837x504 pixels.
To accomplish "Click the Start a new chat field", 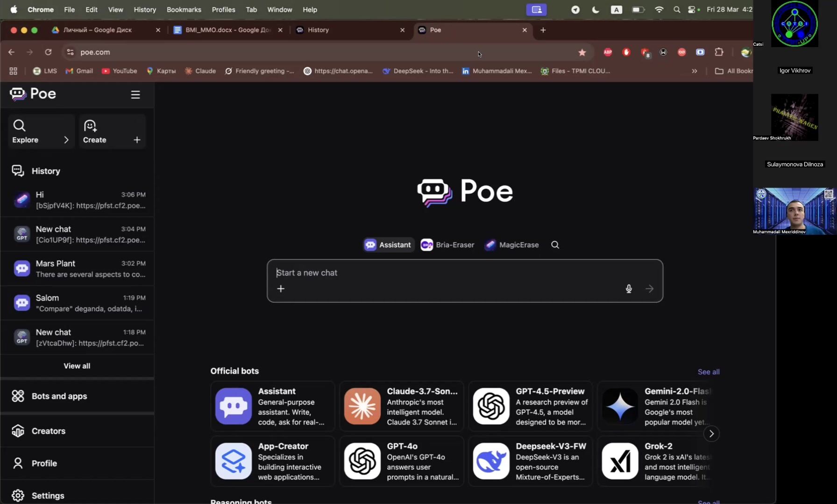I will [465, 273].
